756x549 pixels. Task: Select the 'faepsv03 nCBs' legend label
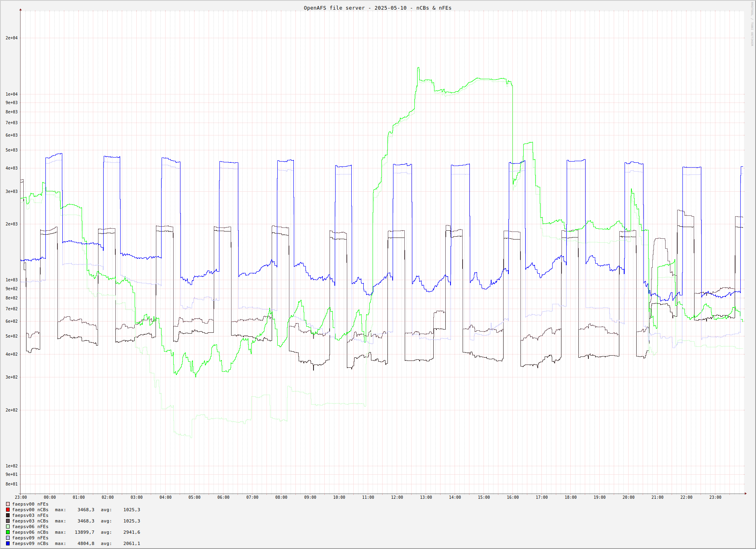coord(30,521)
